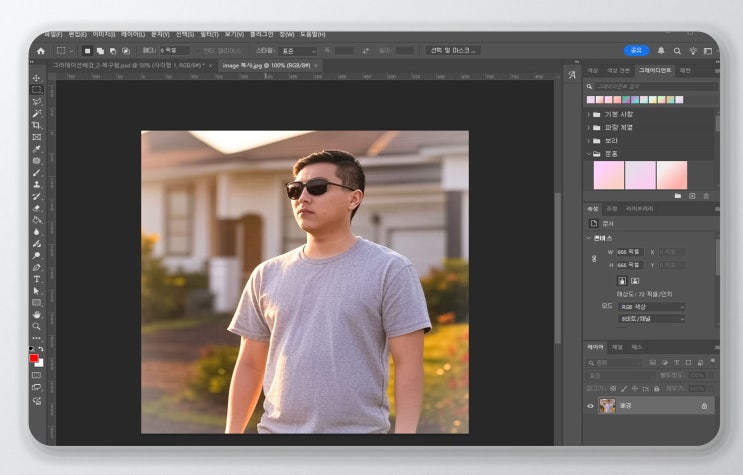This screenshot has height=475, width=743.
Task: Expand the 기본 사항 gradient folder
Action: click(x=588, y=114)
